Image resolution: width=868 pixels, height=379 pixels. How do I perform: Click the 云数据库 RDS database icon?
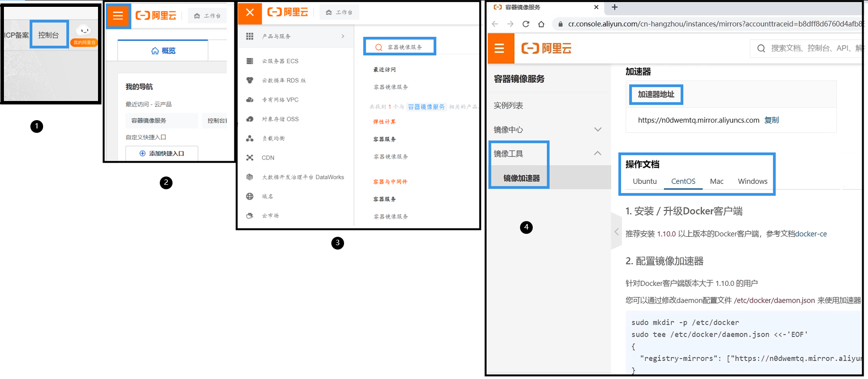(250, 80)
